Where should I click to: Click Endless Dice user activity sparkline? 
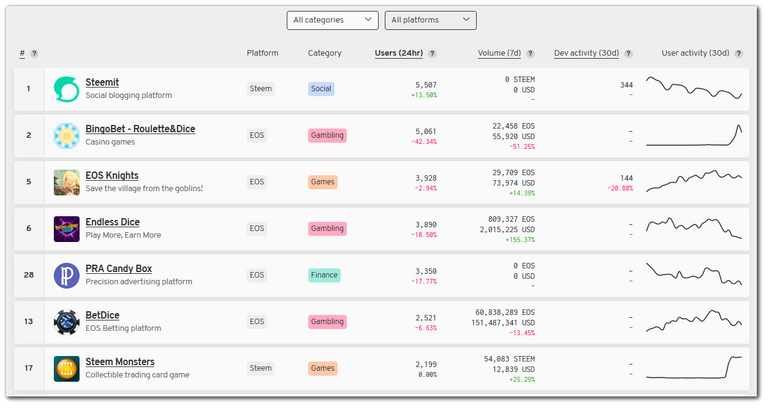694,228
